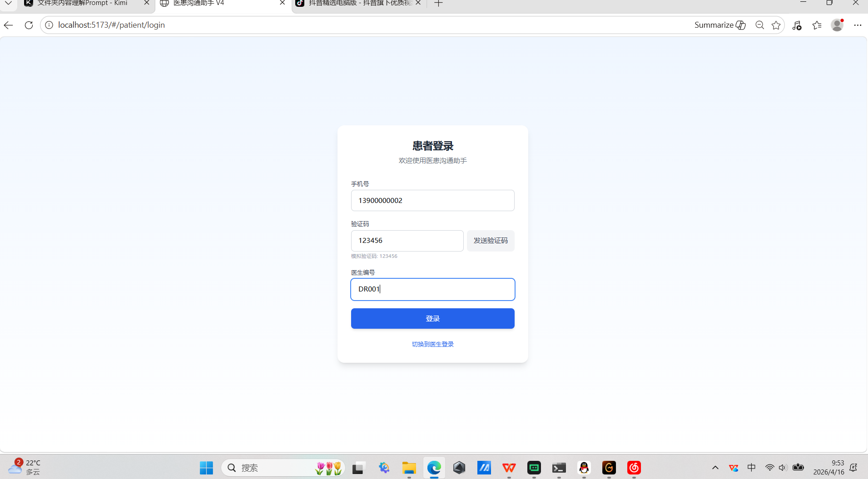This screenshot has width=868, height=479.
Task: Go back with the browser back arrow
Action: coord(9,25)
